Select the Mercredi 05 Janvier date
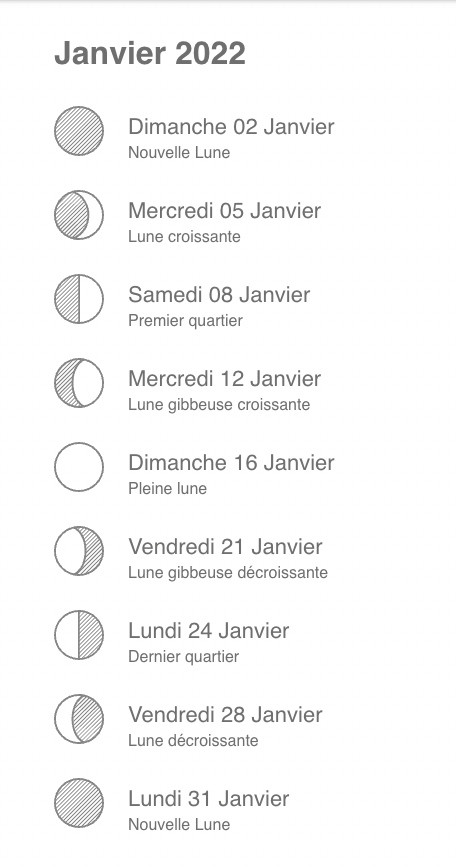Screen dimensions: 456x868 pos(225,211)
